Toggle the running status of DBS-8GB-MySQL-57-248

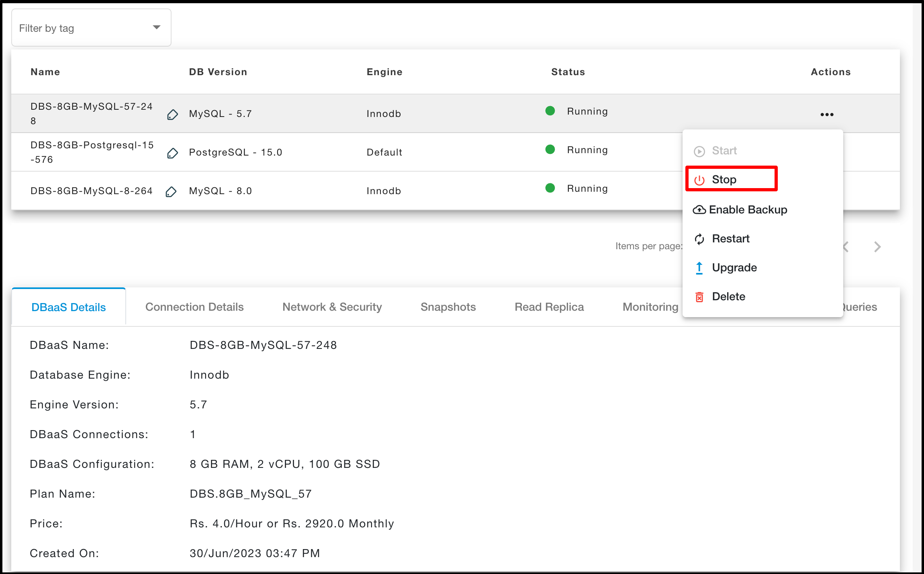[725, 179]
